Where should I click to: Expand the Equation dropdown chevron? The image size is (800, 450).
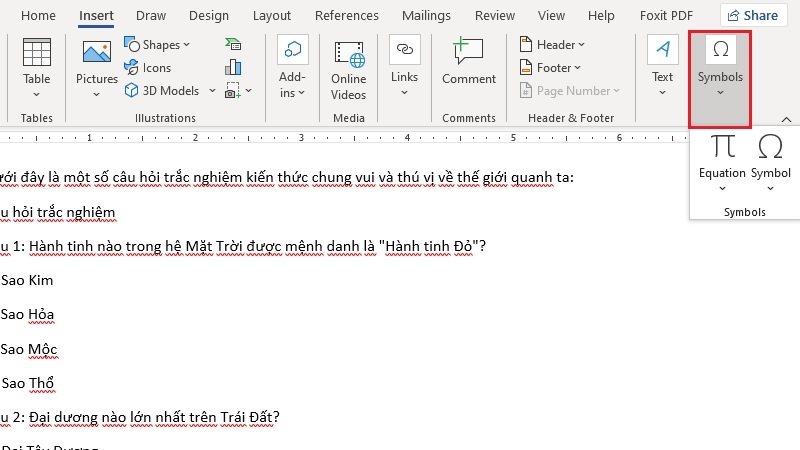pos(722,189)
